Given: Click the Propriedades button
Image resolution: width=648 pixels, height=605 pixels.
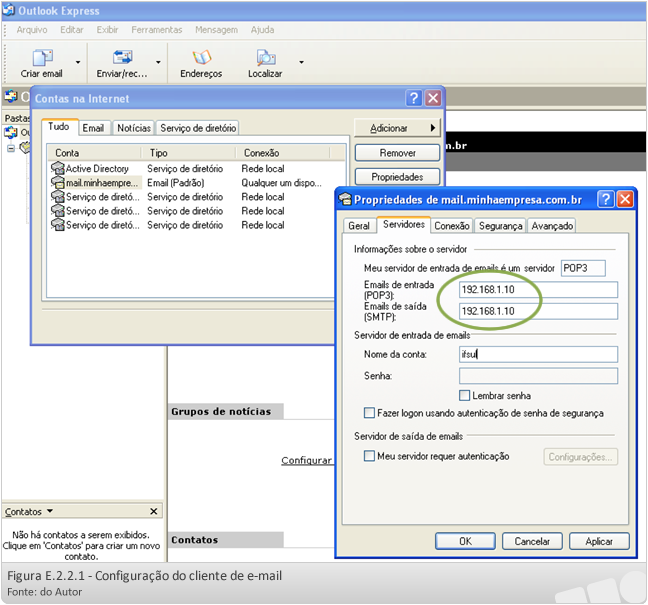Looking at the screenshot, I should click(x=397, y=177).
